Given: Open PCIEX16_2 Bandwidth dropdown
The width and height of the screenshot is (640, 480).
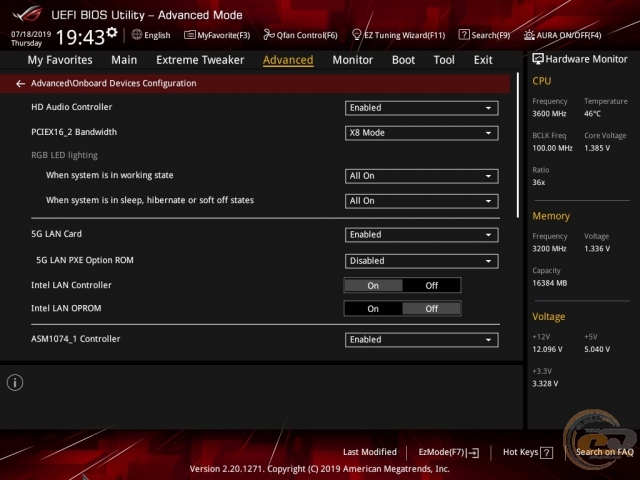Looking at the screenshot, I should point(422,133).
